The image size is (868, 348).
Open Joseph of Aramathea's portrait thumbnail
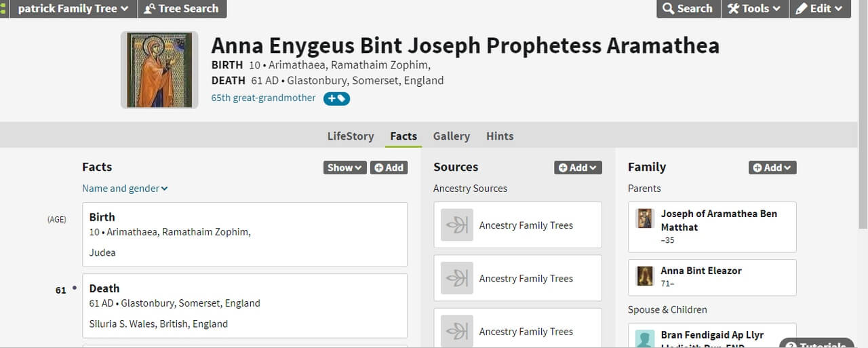coord(644,218)
